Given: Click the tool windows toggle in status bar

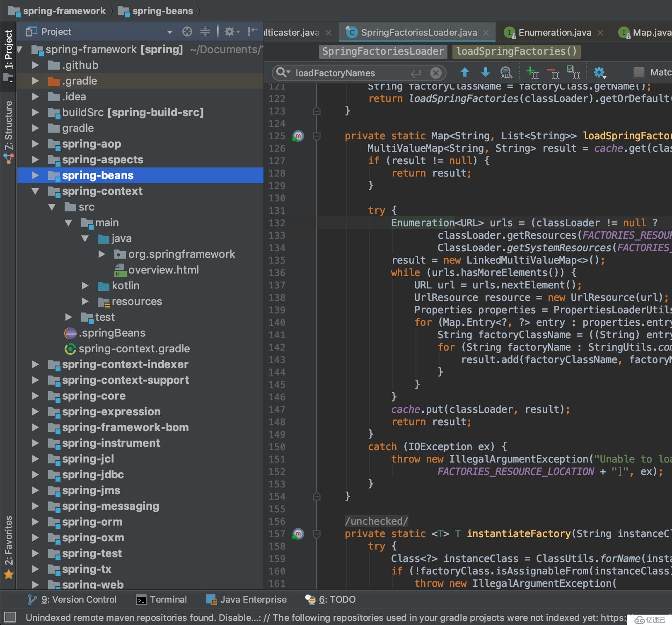Looking at the screenshot, I should 10,617.
